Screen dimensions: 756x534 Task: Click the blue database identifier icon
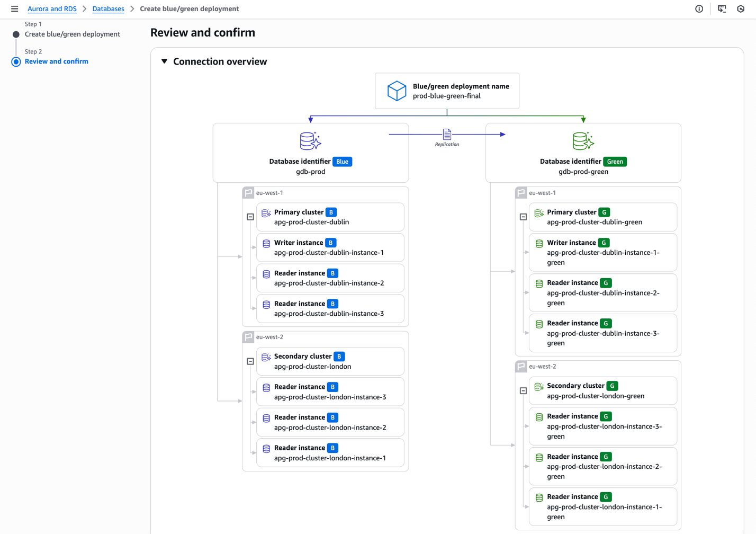(x=310, y=141)
